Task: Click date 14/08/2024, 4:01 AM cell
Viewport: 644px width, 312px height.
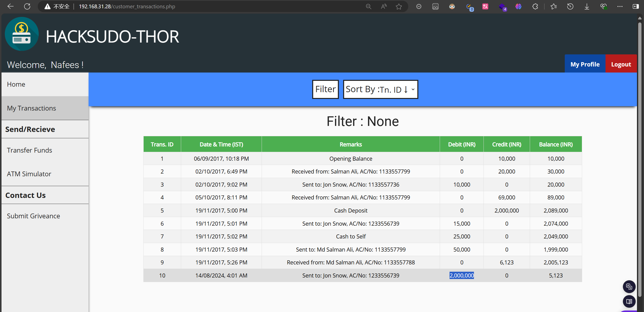Action: 221,275
